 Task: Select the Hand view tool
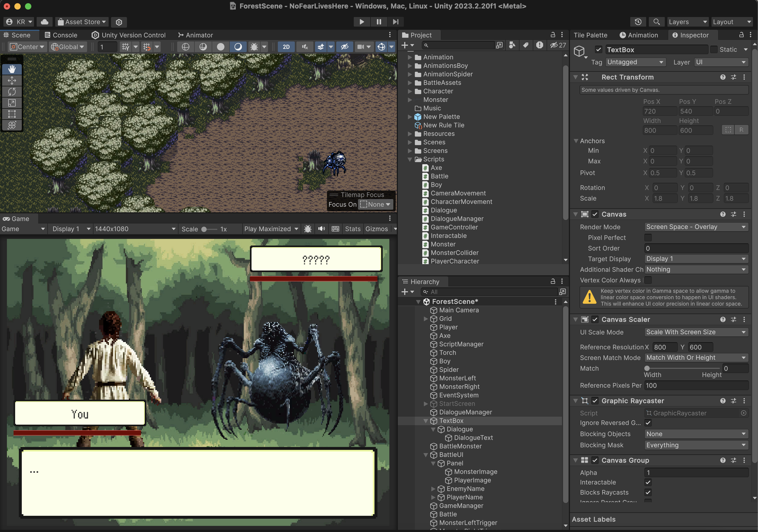[x=12, y=69]
